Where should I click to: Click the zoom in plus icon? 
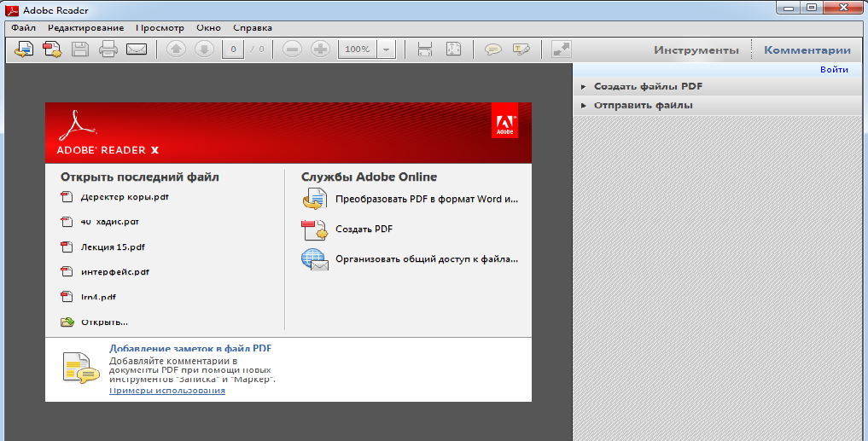point(320,49)
